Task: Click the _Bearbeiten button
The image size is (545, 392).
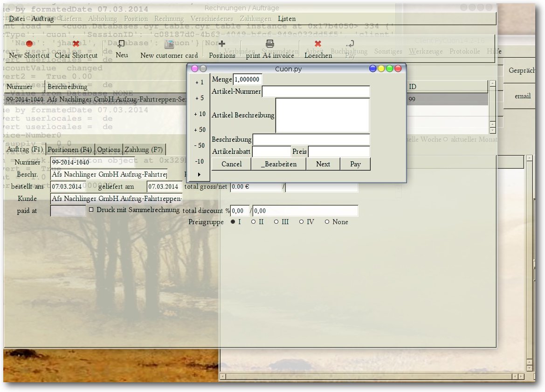Action: tap(279, 164)
